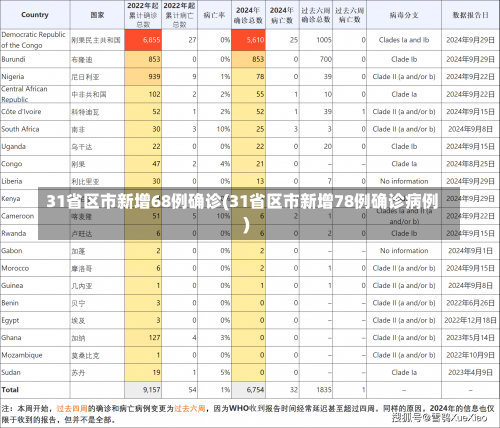This screenshot has height=428, width=500.
Task: Select the "2022年10月9日" date cell
Action: coord(470,355)
